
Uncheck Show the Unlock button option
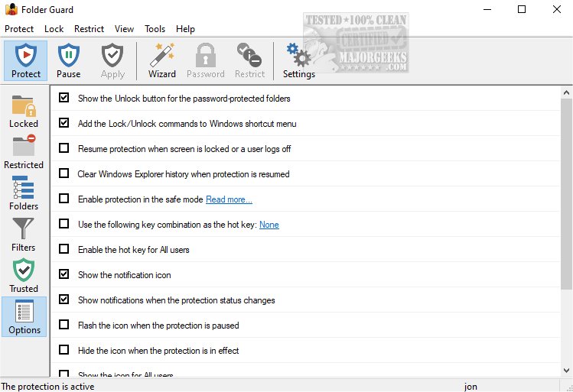tap(64, 98)
